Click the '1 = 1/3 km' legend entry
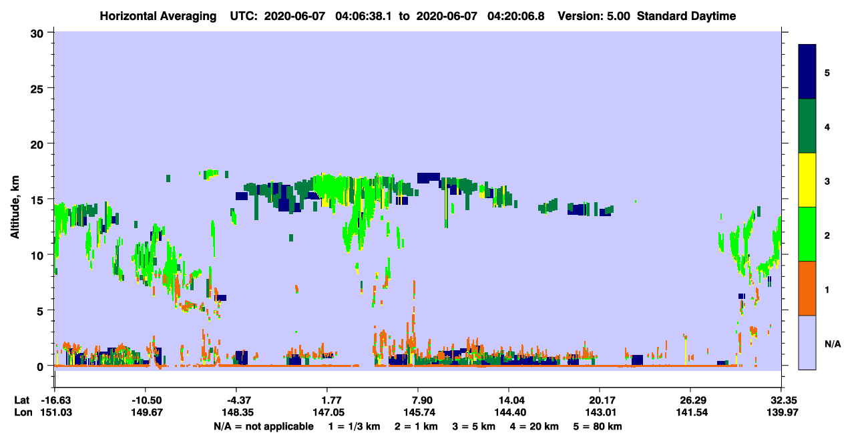 [x=354, y=426]
